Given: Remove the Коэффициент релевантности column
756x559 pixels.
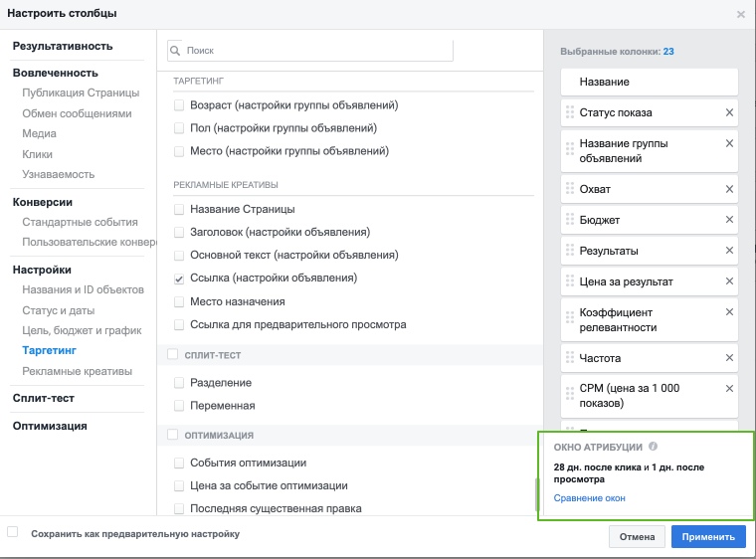Looking at the screenshot, I should click(x=729, y=312).
